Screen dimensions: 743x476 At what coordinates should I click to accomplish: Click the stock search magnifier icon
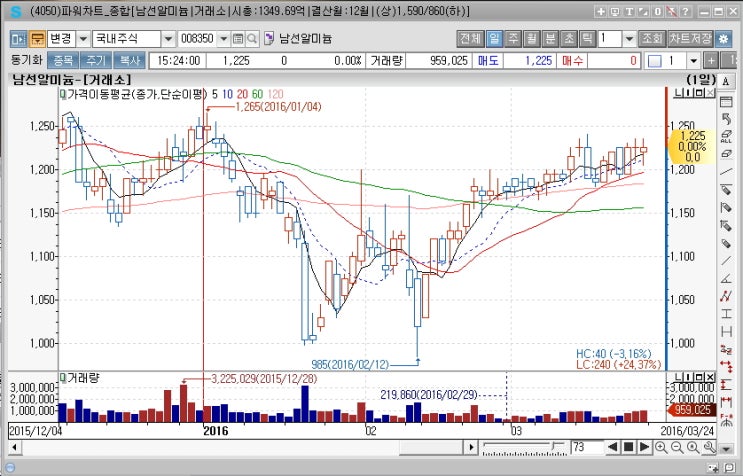[x=254, y=38]
